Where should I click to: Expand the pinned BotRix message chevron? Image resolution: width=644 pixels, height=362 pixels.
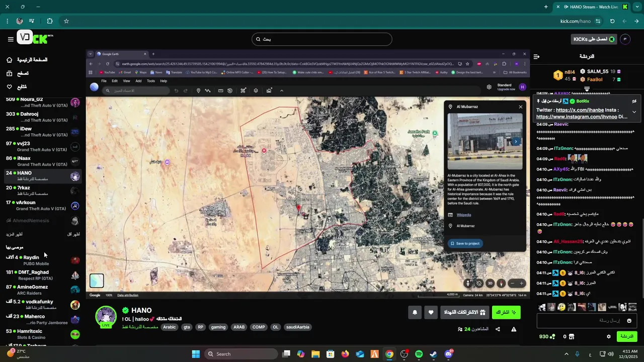click(x=634, y=112)
